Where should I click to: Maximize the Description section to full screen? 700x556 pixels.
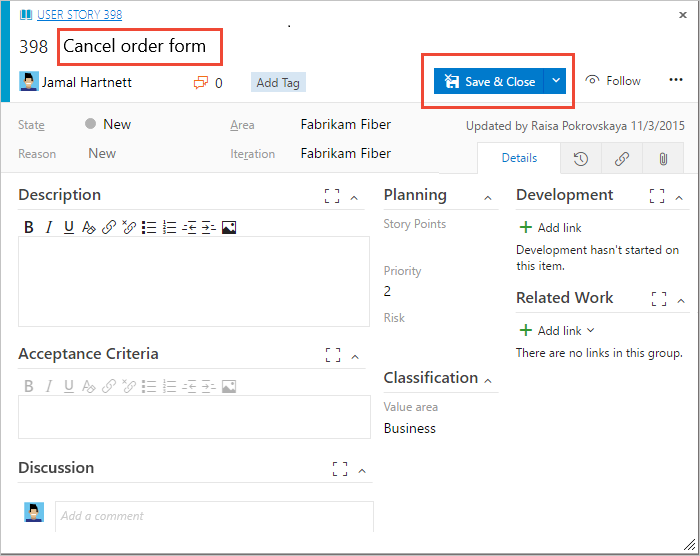332,196
